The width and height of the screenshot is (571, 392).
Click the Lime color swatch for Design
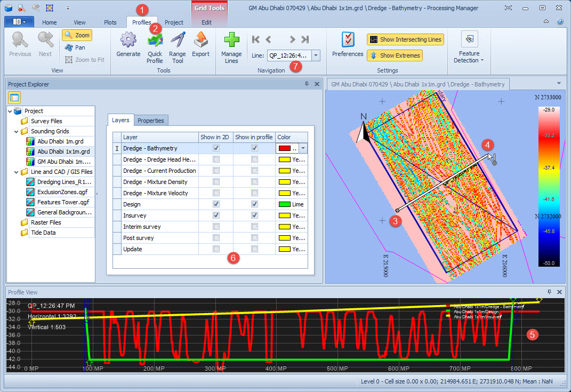click(x=284, y=204)
